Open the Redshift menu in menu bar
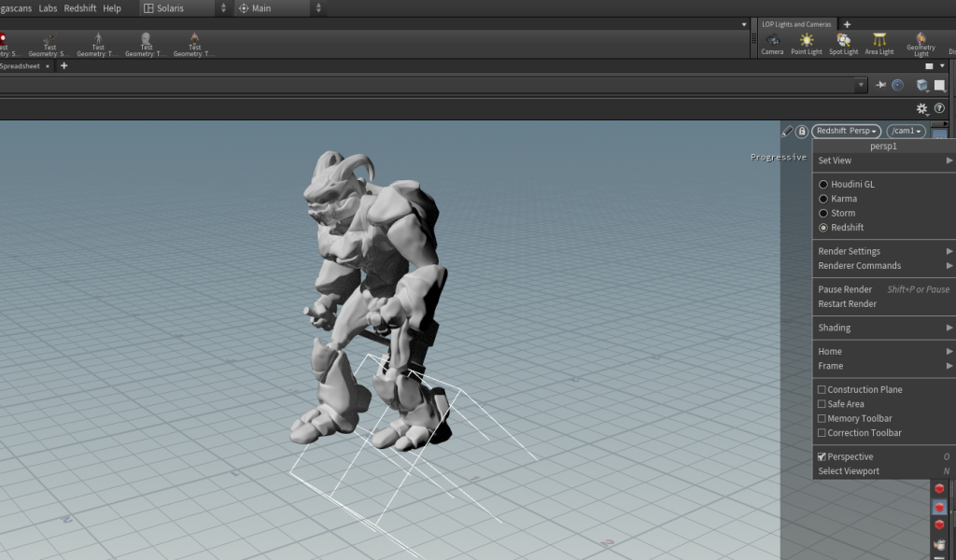The width and height of the screenshot is (956, 560). [79, 8]
